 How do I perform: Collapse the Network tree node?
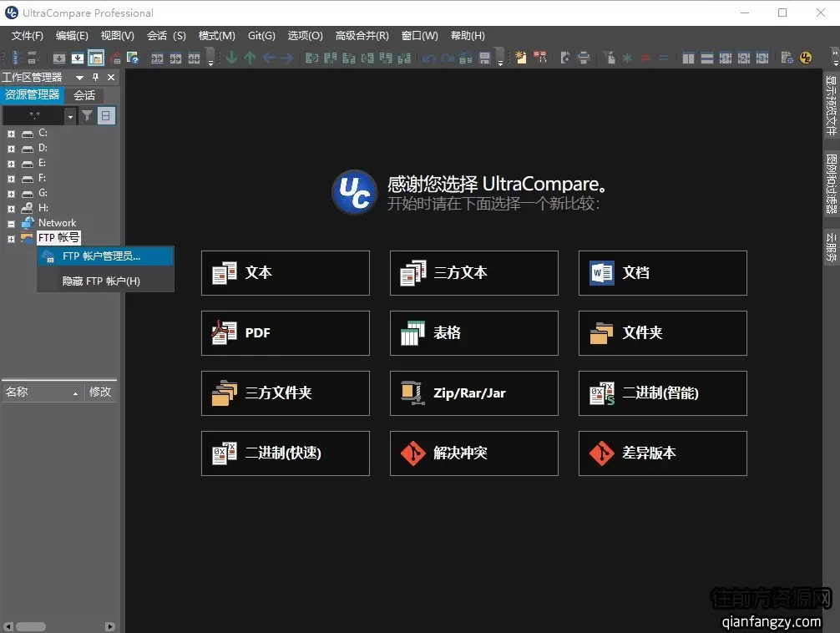tap(11, 224)
